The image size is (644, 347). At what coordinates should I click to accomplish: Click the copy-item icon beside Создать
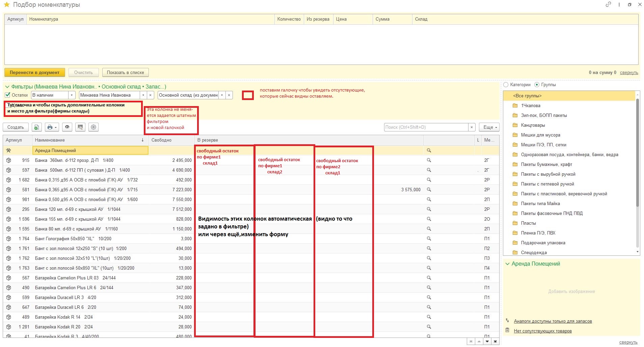click(x=36, y=127)
